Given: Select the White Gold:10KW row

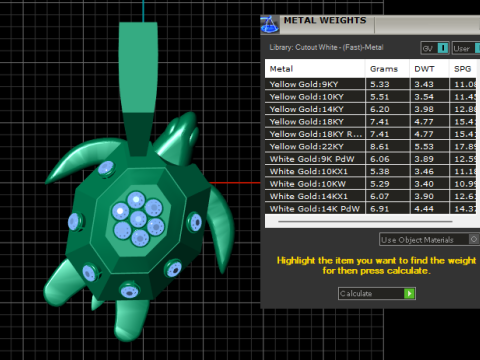Looking at the screenshot, I should (x=371, y=184).
